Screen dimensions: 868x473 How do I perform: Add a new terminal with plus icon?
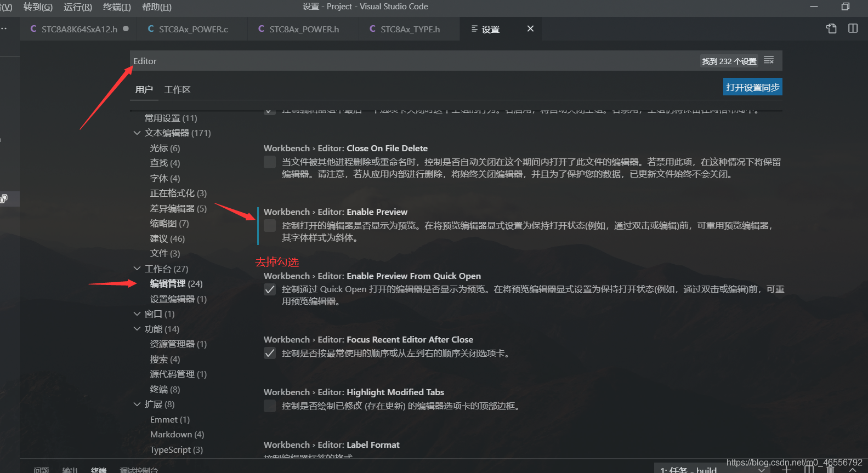pos(786,469)
